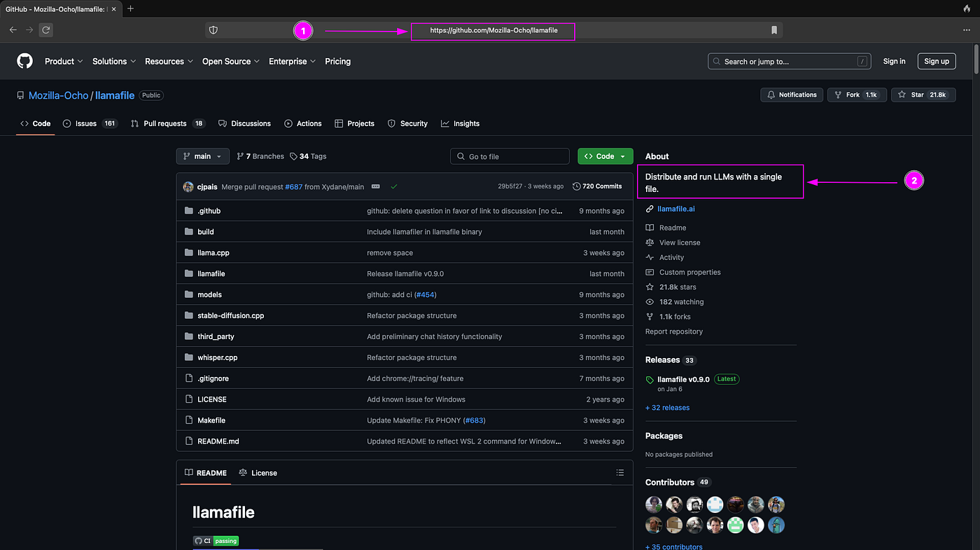Open the + 32 releases link
Screen dimensions: 980x550
pos(667,408)
